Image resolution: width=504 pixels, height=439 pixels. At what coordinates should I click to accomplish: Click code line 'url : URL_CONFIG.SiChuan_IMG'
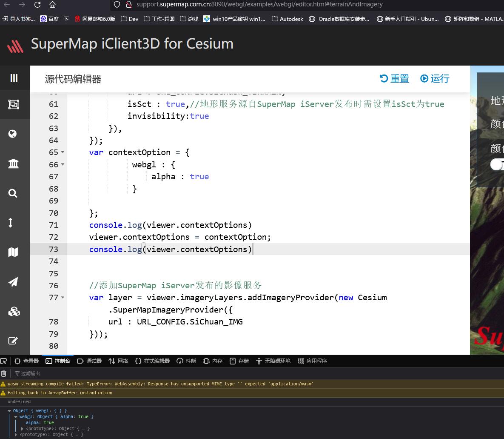click(176, 322)
